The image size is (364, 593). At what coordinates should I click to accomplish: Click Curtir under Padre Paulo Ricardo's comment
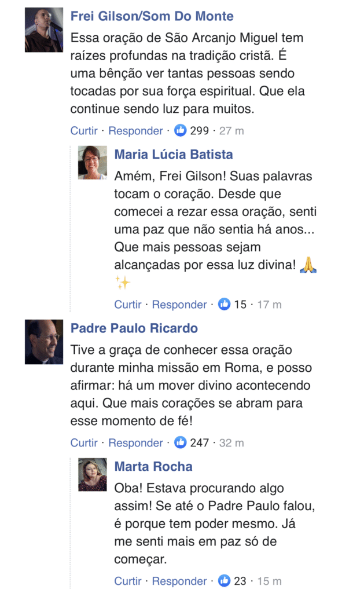(84, 443)
